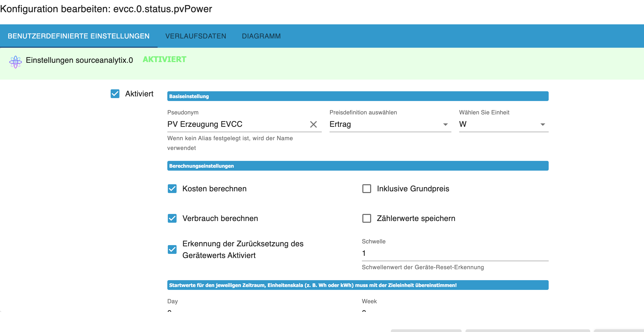The height and width of the screenshot is (332, 644).
Task: Toggle Kosten berechnen checkbox
Action: [172, 189]
